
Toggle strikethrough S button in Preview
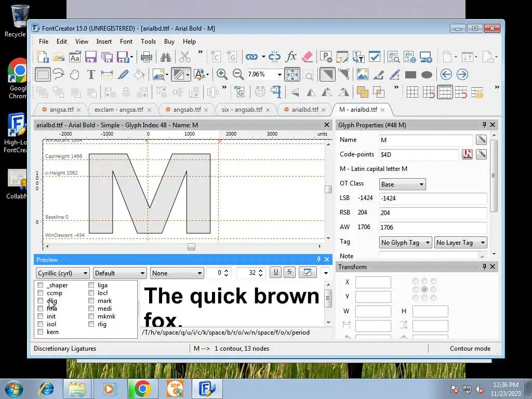click(289, 272)
